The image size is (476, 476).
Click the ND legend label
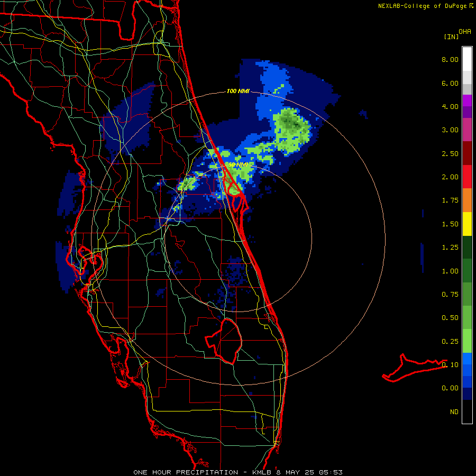pos(454,412)
